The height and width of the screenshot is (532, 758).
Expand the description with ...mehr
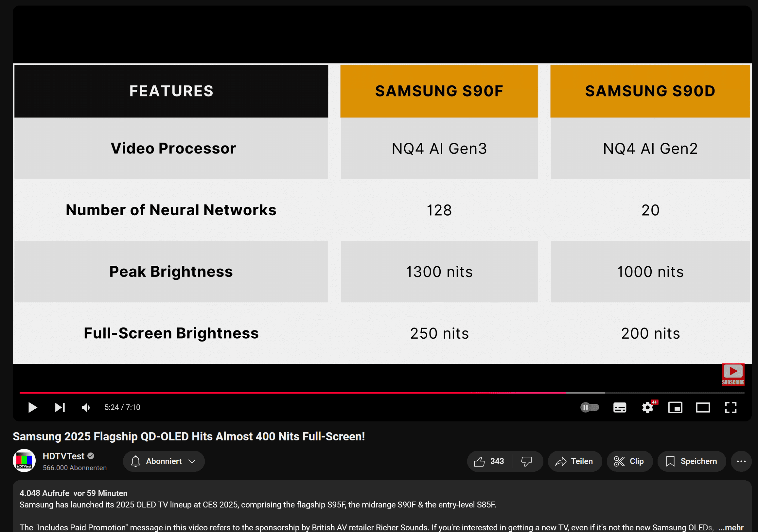pyautogui.click(x=731, y=527)
